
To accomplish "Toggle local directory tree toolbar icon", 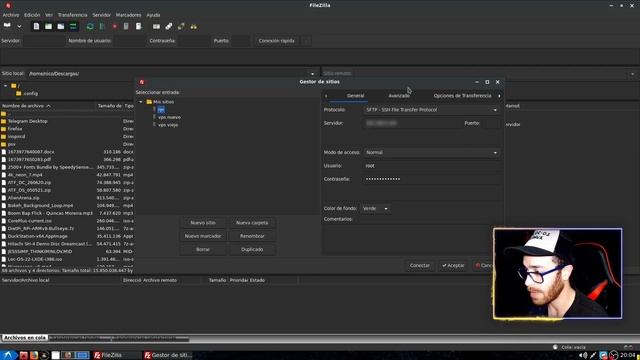I will [49, 27].
